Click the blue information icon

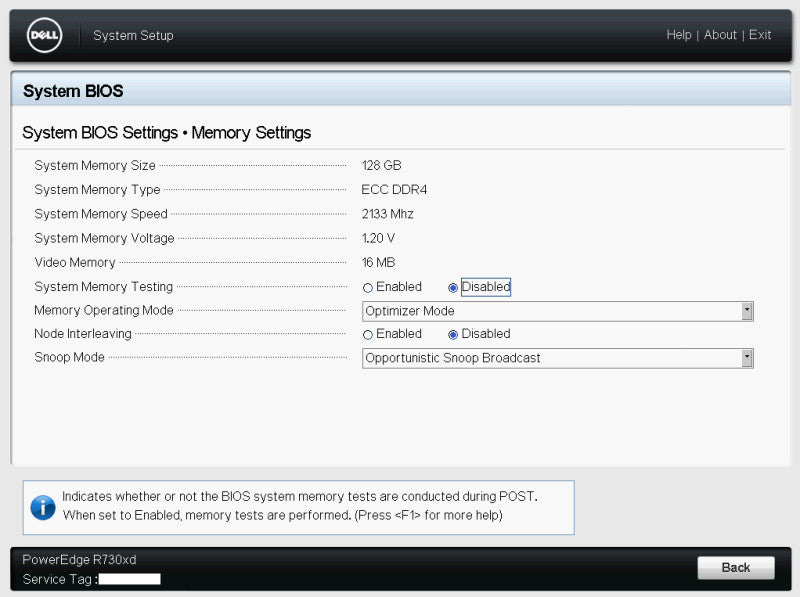(43, 508)
